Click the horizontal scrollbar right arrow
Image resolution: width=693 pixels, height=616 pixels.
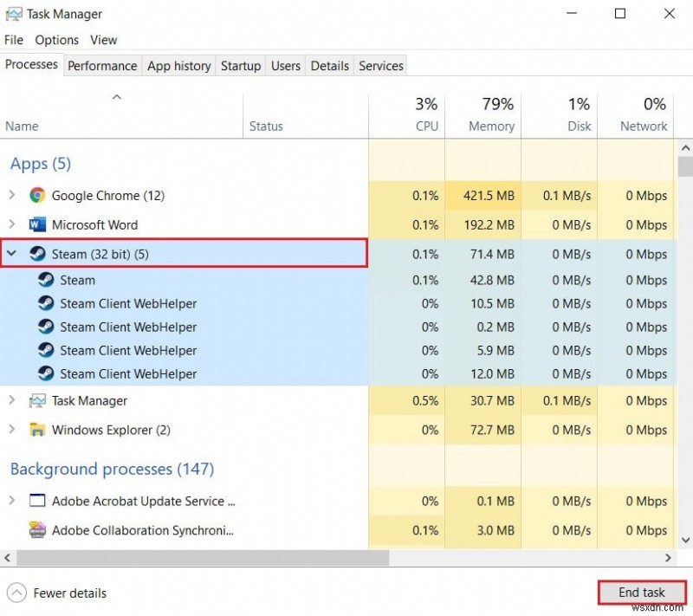click(668, 558)
